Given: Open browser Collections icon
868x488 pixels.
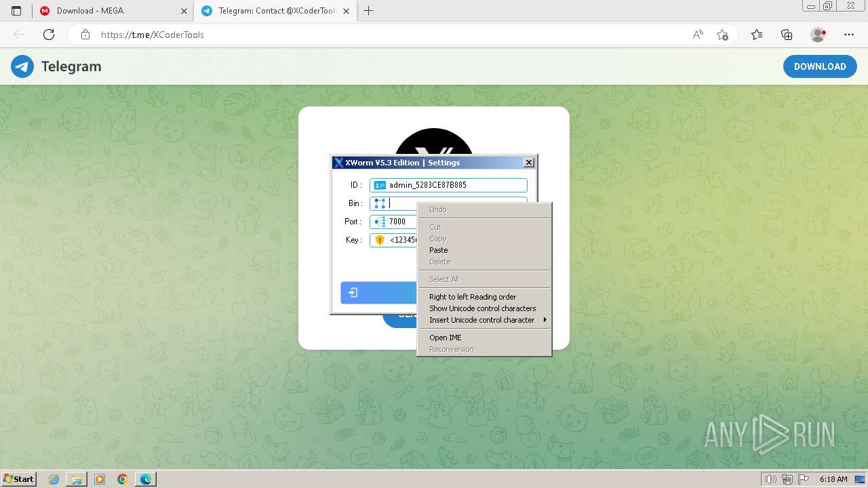Looking at the screenshot, I should [787, 35].
